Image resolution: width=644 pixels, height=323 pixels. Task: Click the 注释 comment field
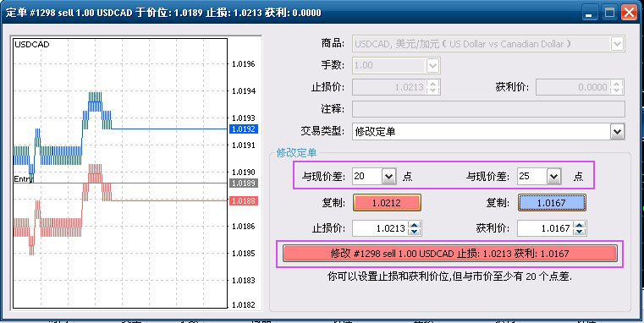coord(488,109)
